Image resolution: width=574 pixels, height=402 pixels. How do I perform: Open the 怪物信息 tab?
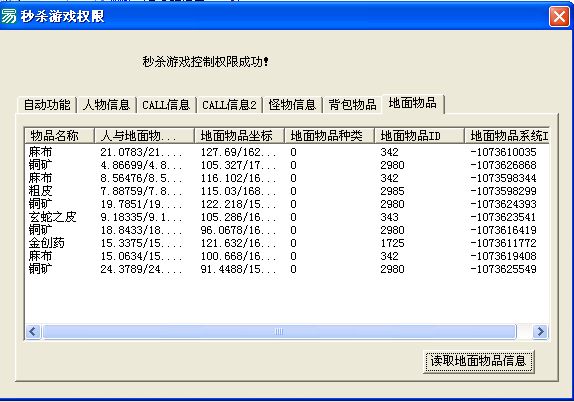[x=292, y=105]
